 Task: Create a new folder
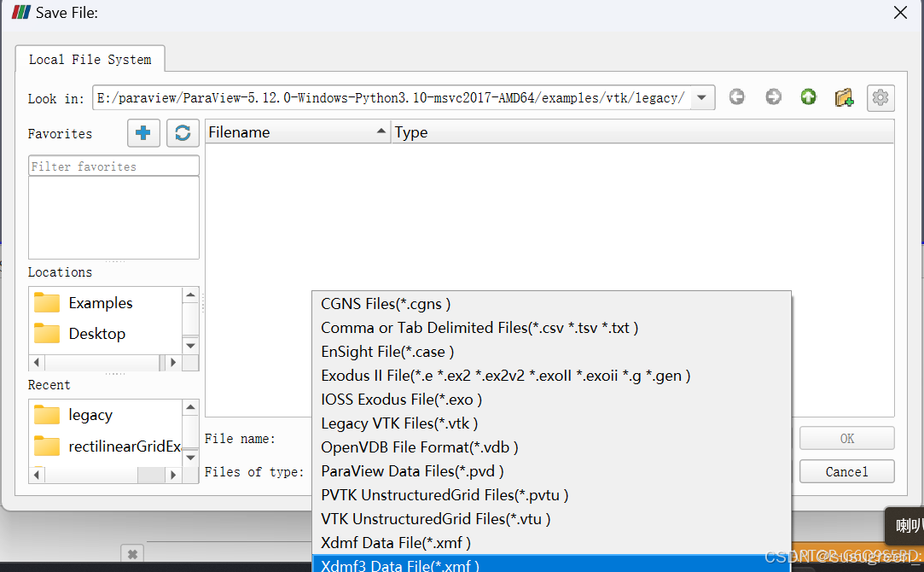tap(844, 97)
